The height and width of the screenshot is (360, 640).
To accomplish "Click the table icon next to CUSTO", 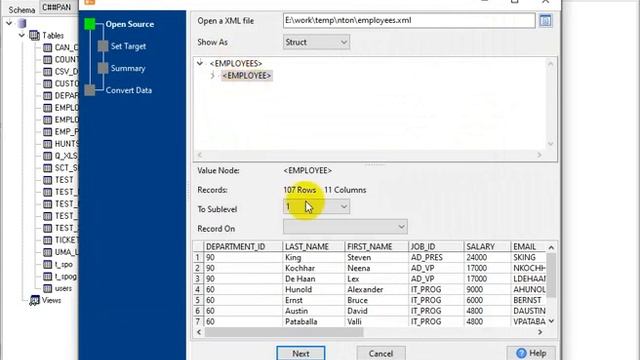I will [x=48, y=84].
